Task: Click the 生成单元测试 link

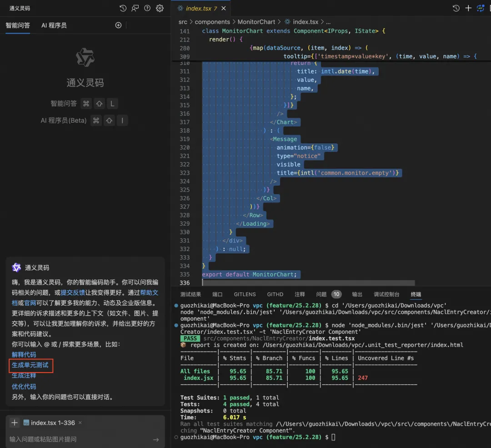Action: 30,365
